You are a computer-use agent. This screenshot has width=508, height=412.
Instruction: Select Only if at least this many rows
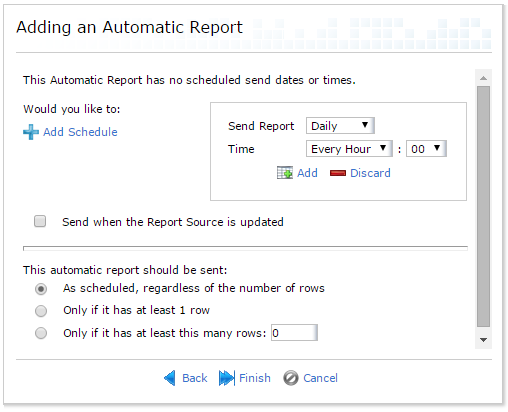point(41,333)
